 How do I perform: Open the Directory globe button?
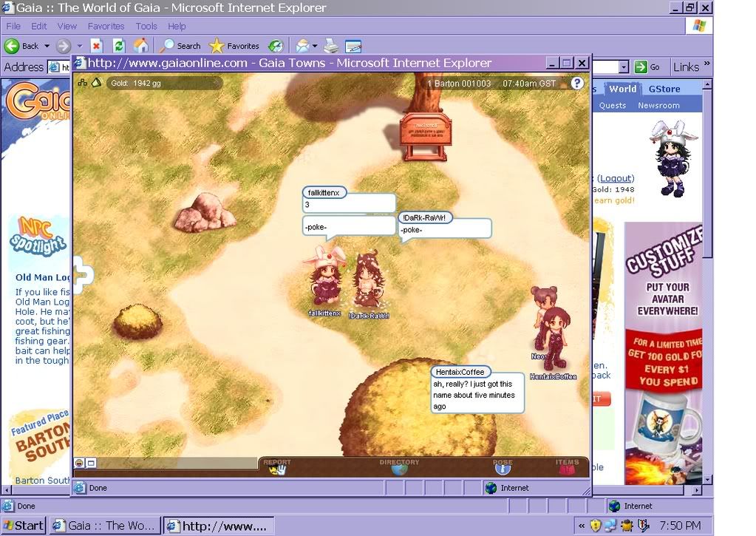coord(399,466)
